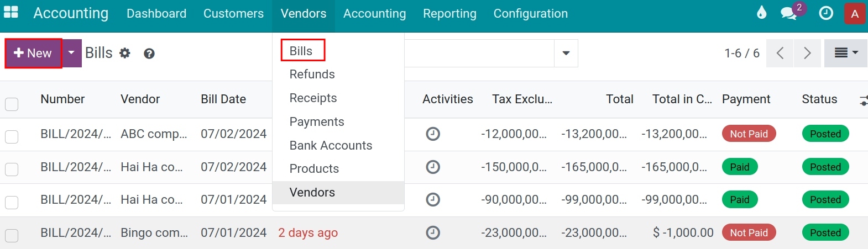Image resolution: width=868 pixels, height=249 pixels.
Task: Expand dropdown arrow beside New button
Action: (71, 53)
